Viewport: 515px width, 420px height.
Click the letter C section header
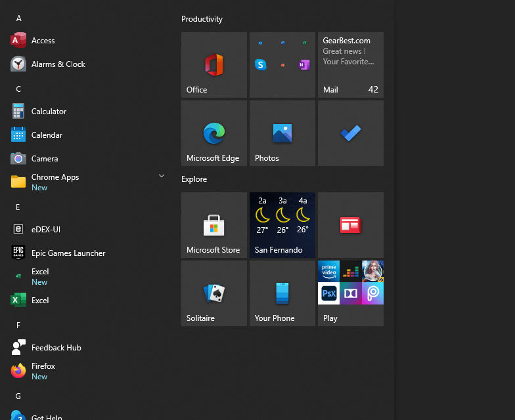point(18,89)
